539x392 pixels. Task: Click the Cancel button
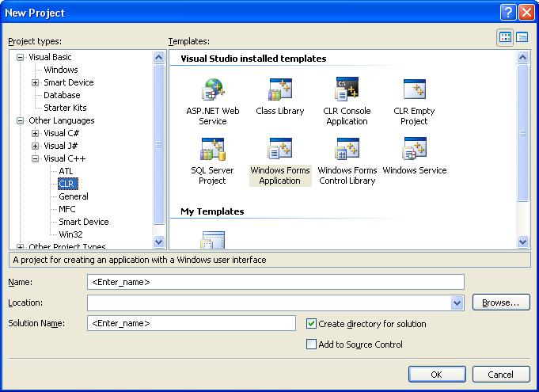(x=501, y=374)
